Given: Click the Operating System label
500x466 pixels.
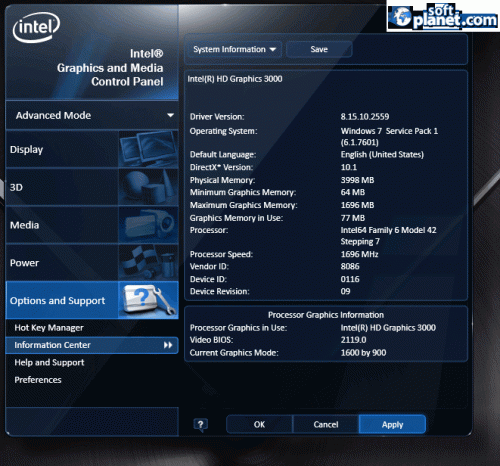Looking at the screenshot, I should (x=223, y=131).
